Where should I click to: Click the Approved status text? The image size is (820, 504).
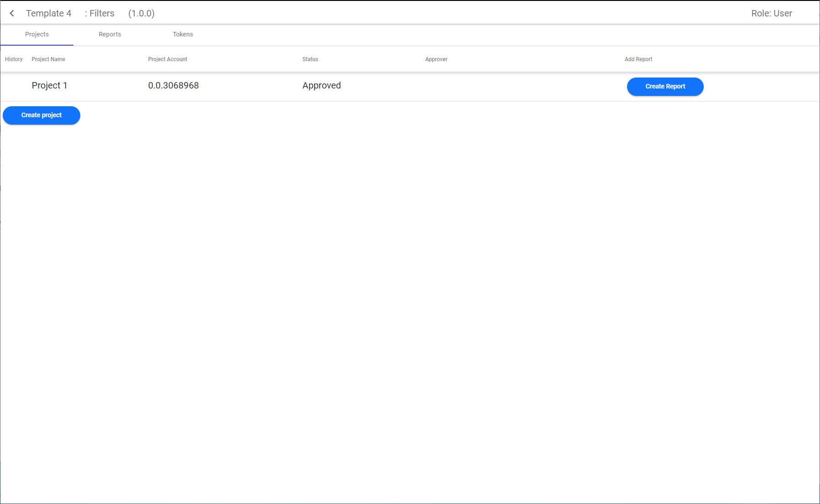[322, 86]
